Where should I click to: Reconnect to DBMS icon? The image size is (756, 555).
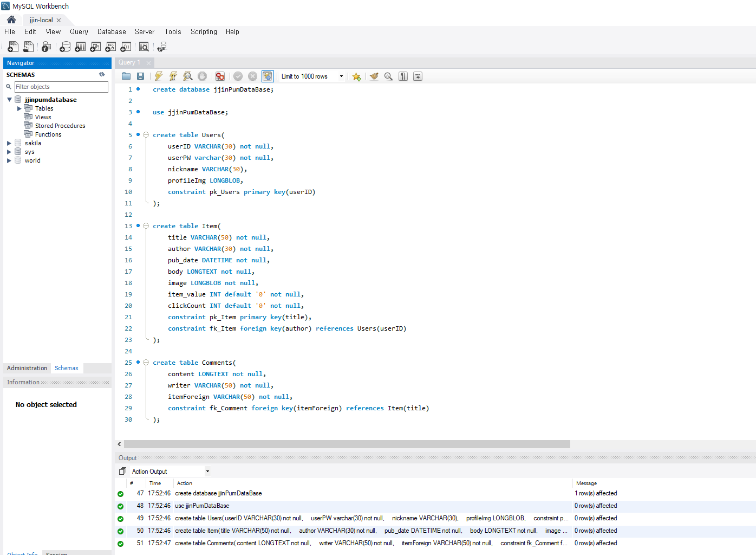point(162,47)
